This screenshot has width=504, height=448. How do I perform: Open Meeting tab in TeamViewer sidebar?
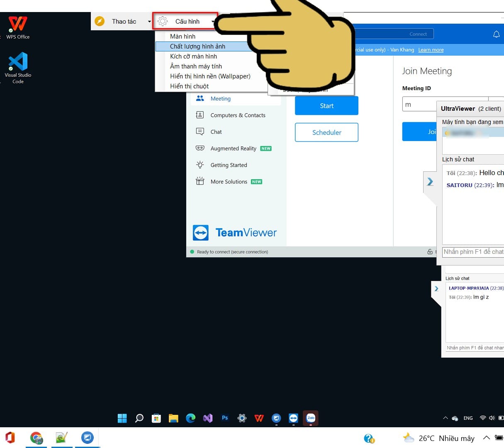236,99
